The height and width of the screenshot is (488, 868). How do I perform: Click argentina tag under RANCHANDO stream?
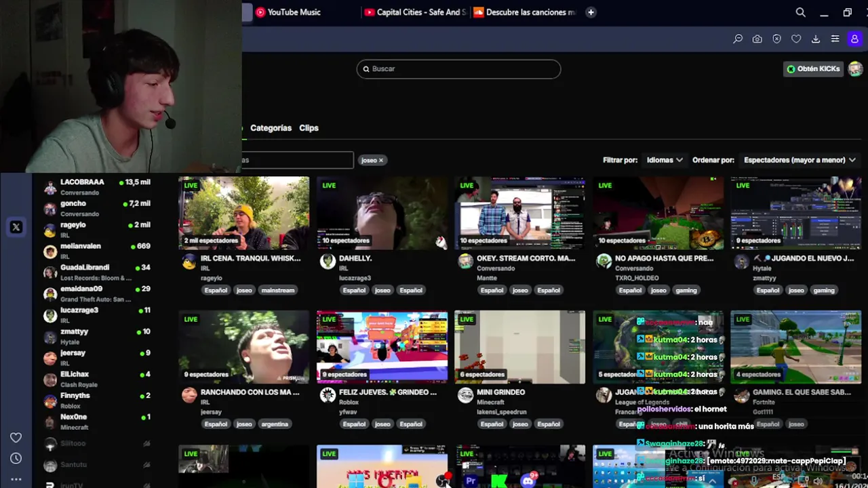pos(275,424)
